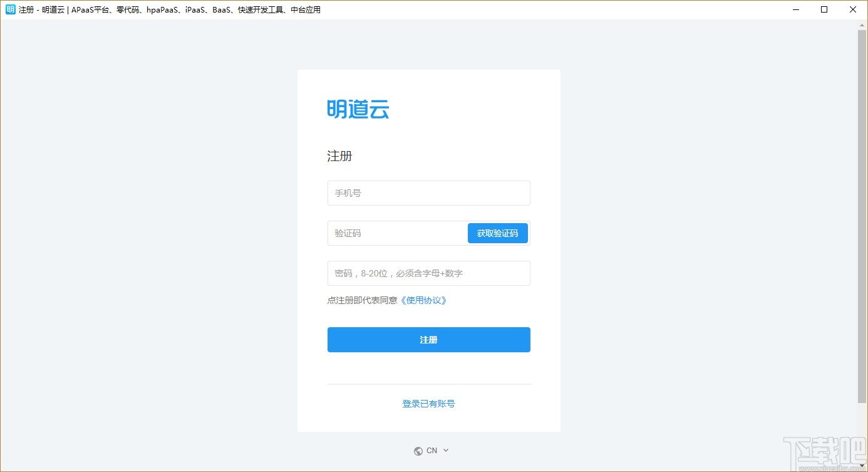
Task: Click the scrollbar down arrow
Action: pyautogui.click(x=862, y=465)
